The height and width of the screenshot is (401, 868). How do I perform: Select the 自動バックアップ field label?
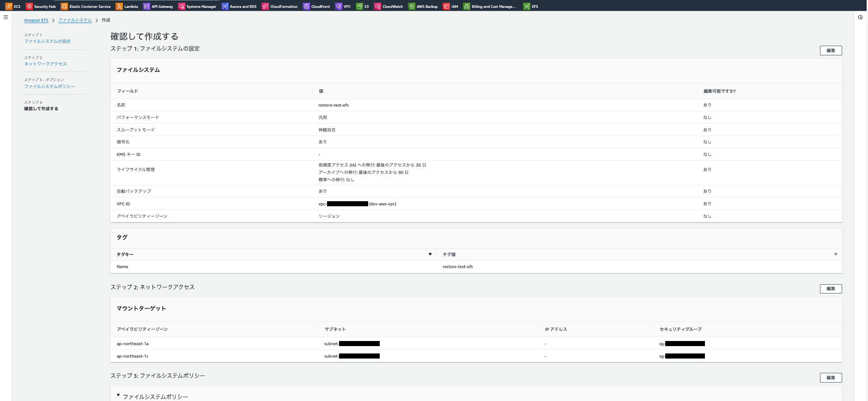pos(134,192)
